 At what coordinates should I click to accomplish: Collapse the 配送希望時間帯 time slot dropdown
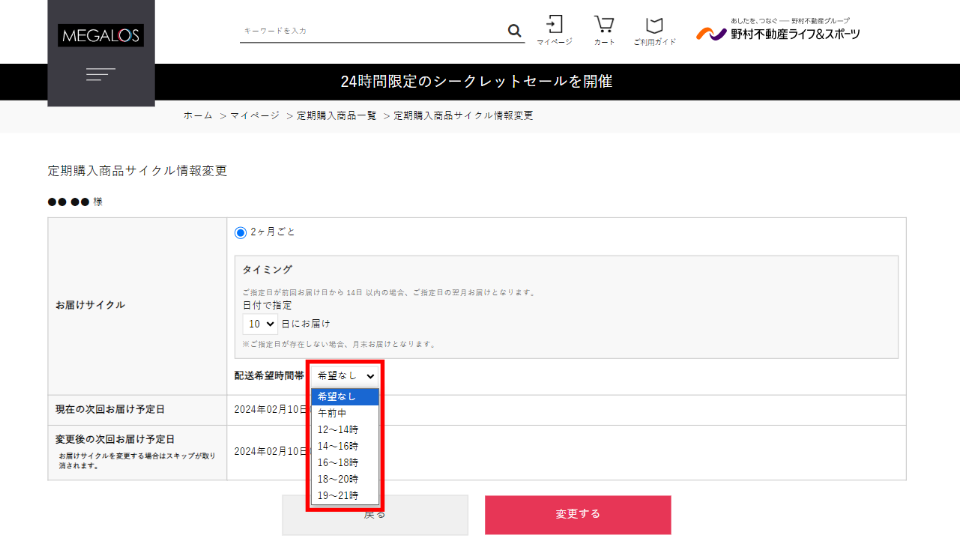[346, 375]
